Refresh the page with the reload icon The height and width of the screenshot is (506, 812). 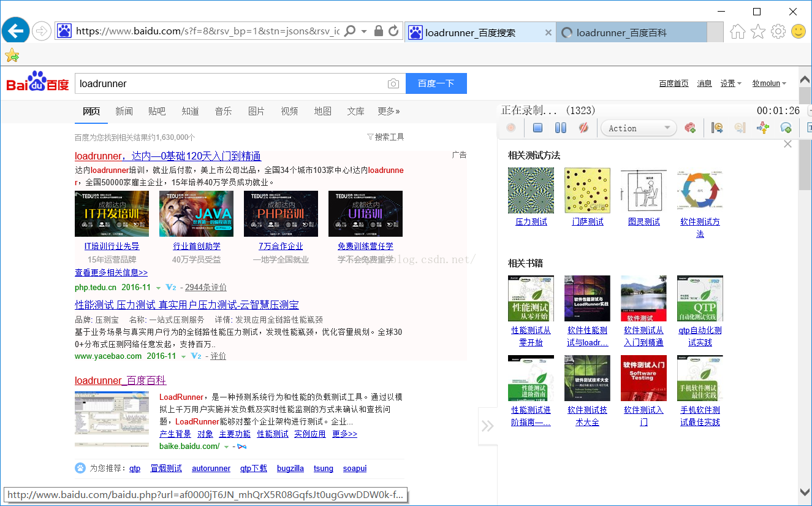tap(394, 31)
